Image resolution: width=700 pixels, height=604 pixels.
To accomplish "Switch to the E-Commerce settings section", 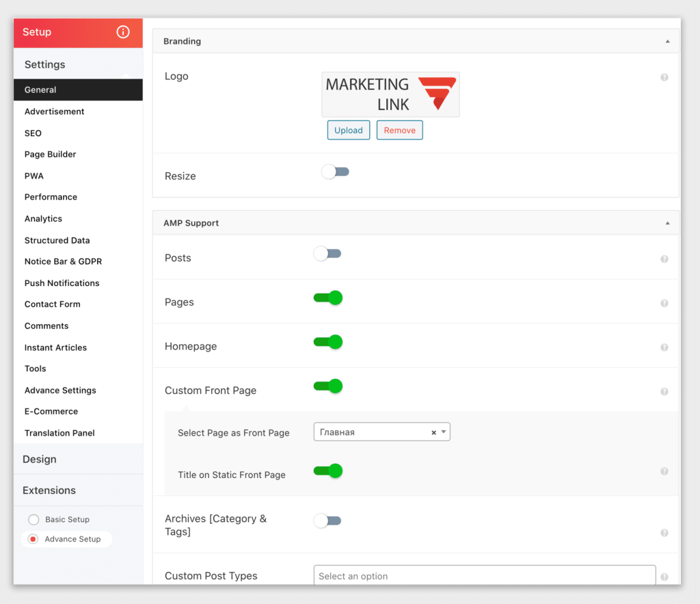I will (51, 411).
